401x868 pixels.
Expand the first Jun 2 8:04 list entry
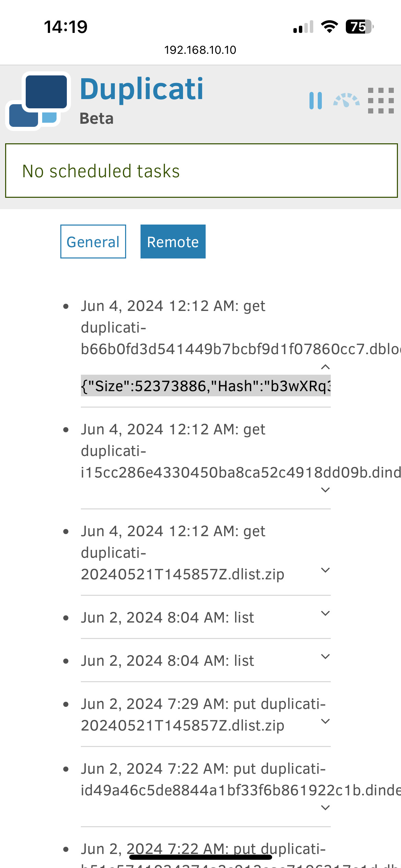point(325,613)
